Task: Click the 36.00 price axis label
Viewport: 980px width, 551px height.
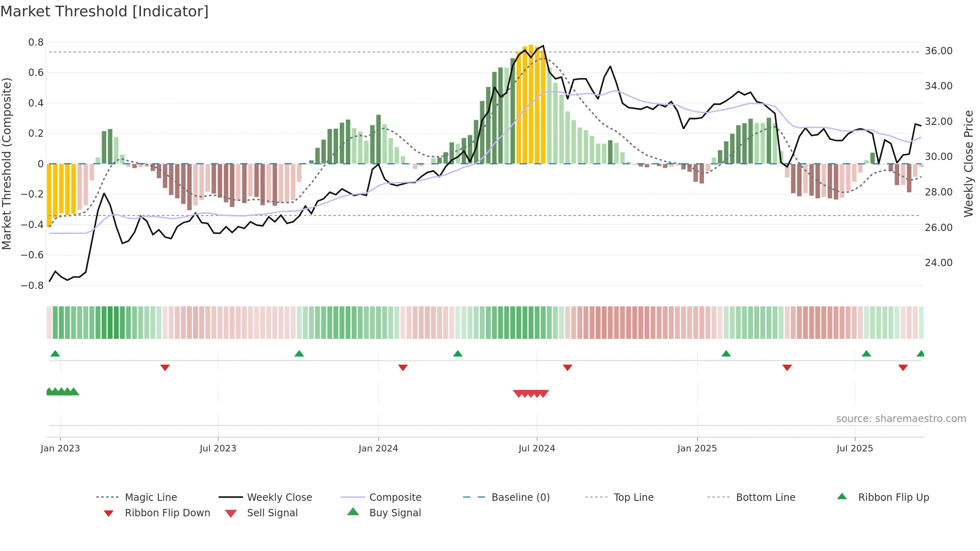Action: 939,51
